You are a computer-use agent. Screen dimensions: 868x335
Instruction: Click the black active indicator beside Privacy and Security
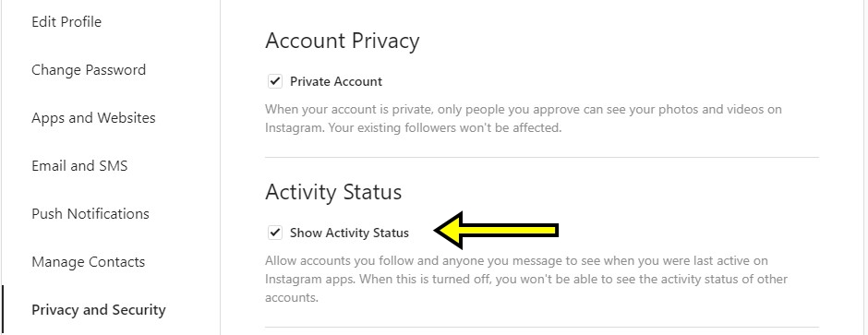pos(3,310)
